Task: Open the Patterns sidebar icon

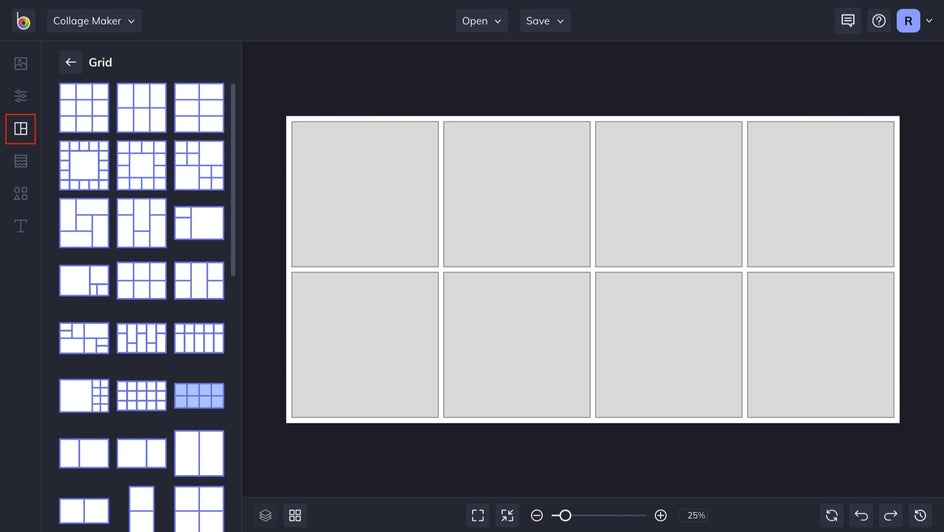Action: point(20,161)
